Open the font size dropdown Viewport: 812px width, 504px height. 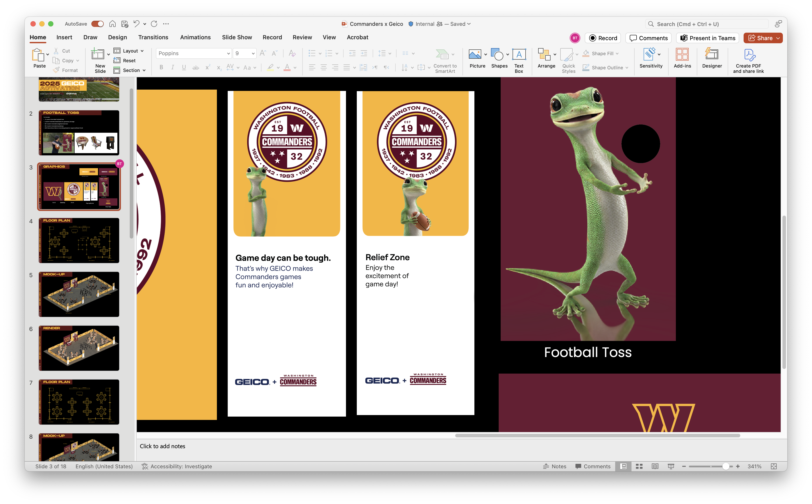coord(253,53)
